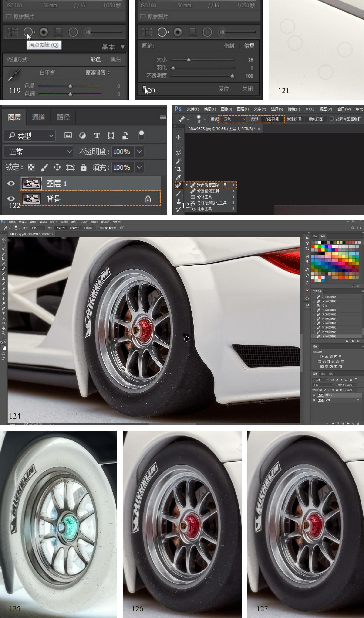Screen dimensions: 364x618
Task: Select Eyedropper tool in the 30.6% Photoshop window
Action: (179, 177)
